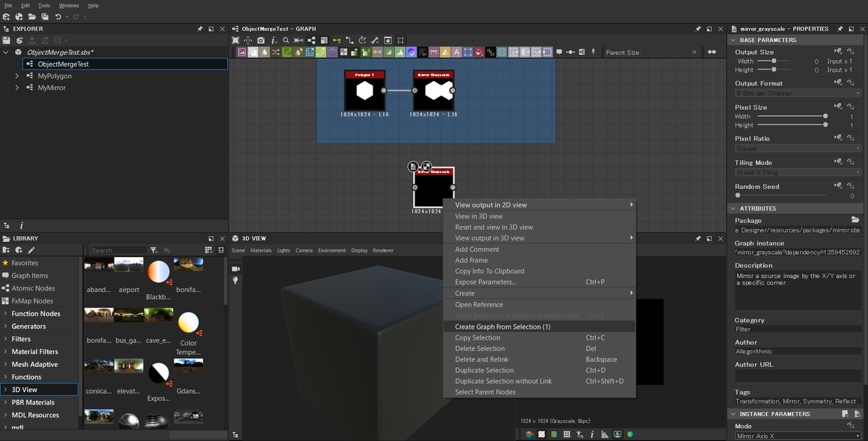This screenshot has height=441, width=868.
Task: Open the Windows menu
Action: tap(69, 5)
